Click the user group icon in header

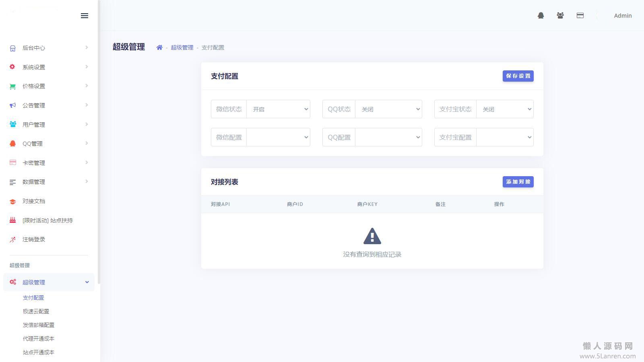(560, 15)
